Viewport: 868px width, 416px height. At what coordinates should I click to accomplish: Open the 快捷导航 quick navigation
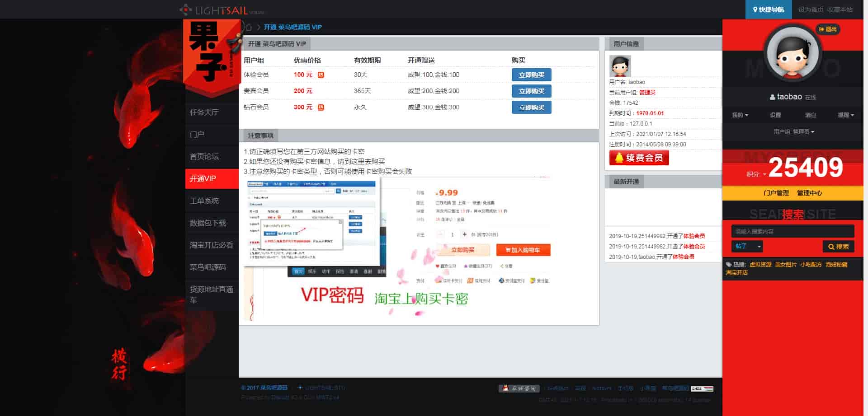tap(769, 9)
